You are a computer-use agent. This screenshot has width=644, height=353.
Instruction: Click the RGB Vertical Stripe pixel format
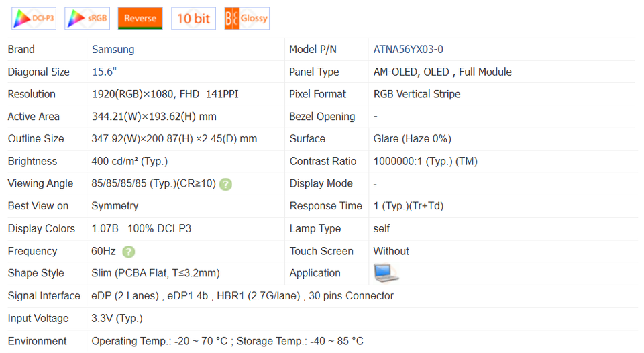pos(417,94)
